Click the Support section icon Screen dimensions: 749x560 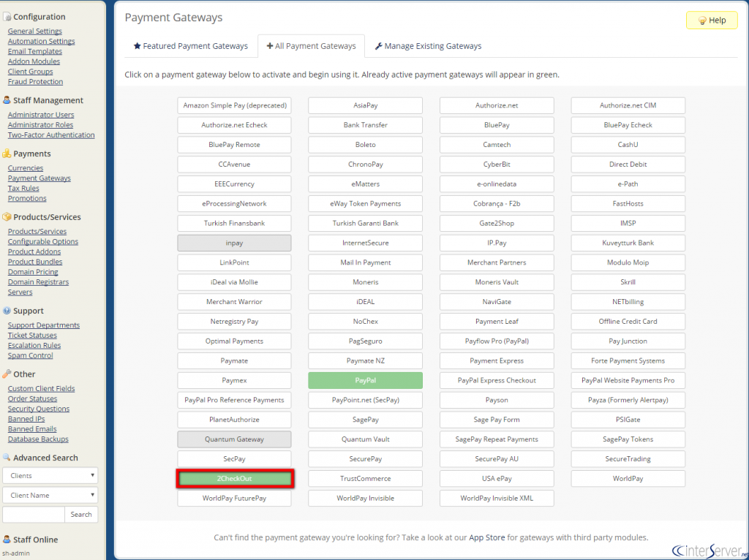(7, 311)
